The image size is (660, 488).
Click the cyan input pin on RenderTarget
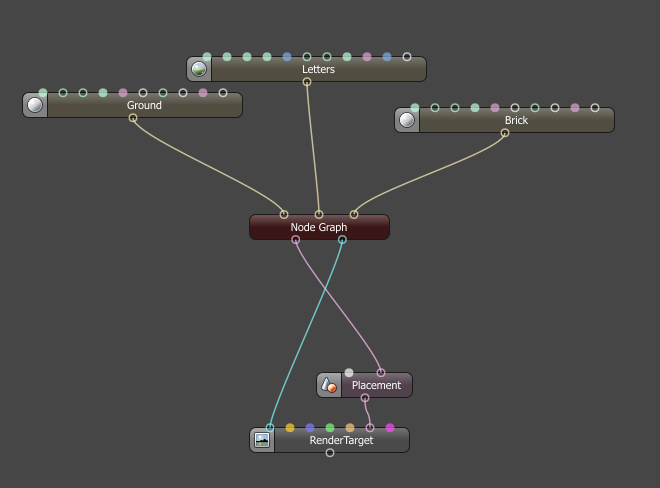[x=270, y=428]
